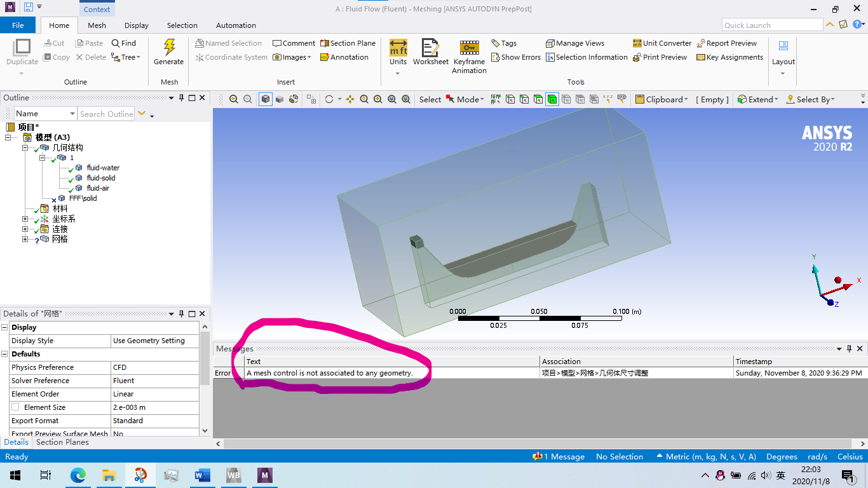Select the fluid-water body in Outline
868x488 pixels.
click(103, 168)
